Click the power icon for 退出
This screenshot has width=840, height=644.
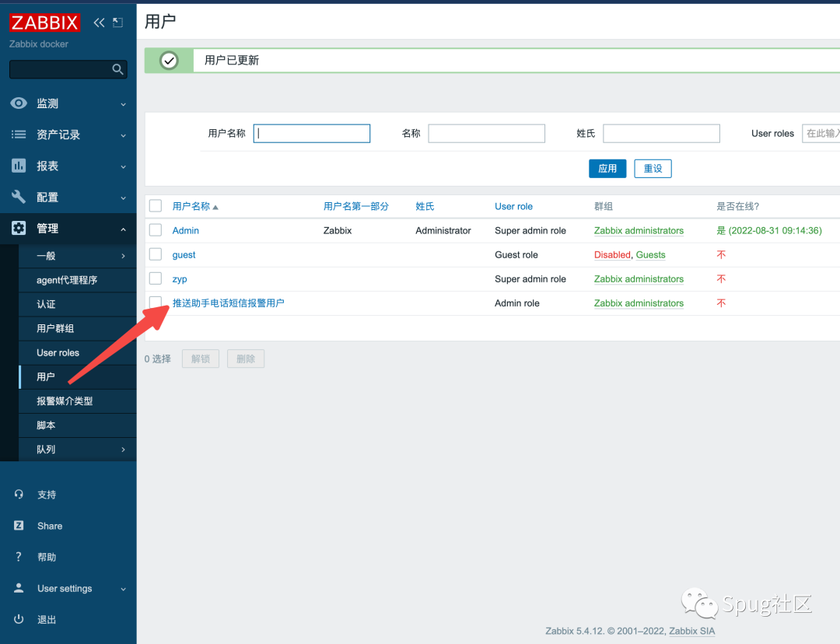coord(19,619)
